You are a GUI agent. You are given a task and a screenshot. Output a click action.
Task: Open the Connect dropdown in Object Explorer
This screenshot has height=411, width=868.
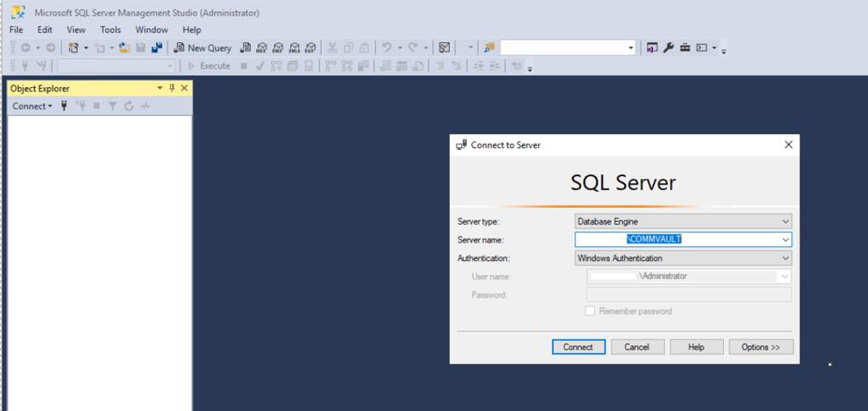click(x=32, y=106)
